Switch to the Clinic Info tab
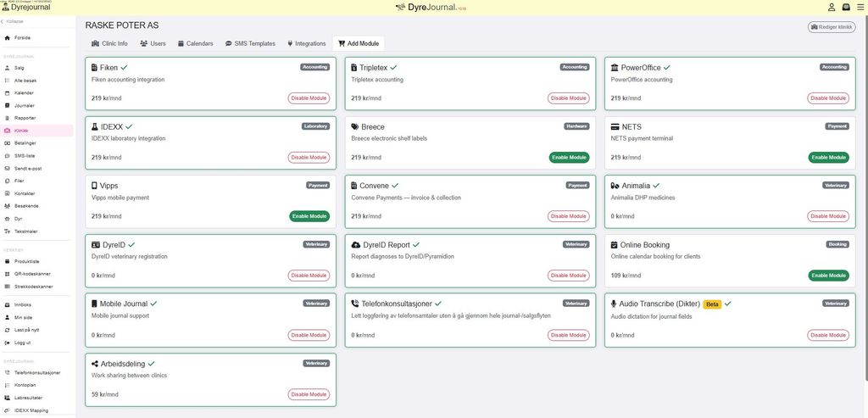 coord(109,43)
